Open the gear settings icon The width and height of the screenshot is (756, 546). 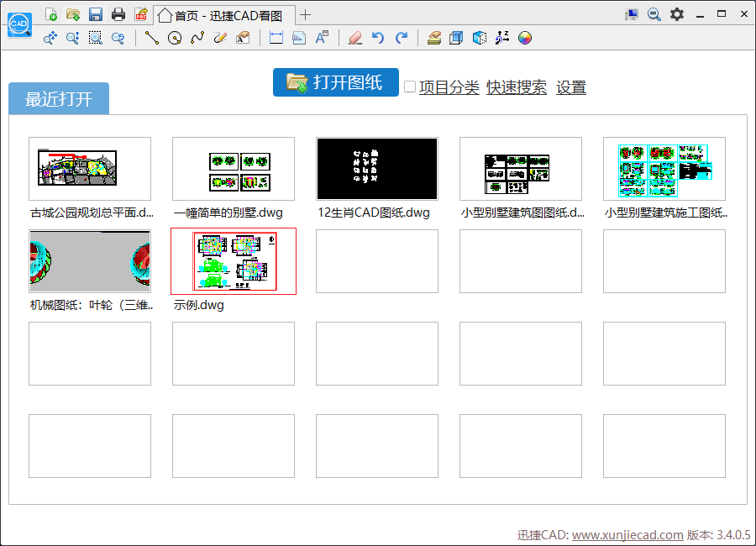677,14
